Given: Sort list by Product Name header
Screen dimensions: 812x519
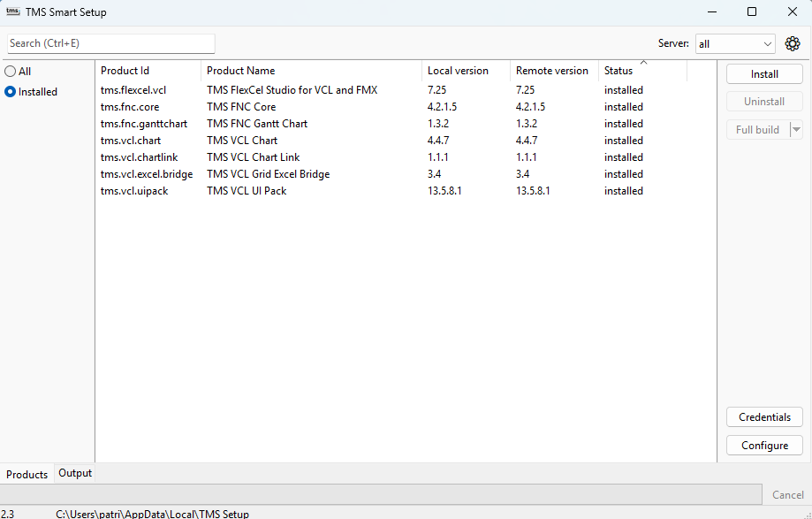Looking at the screenshot, I should (240, 71).
